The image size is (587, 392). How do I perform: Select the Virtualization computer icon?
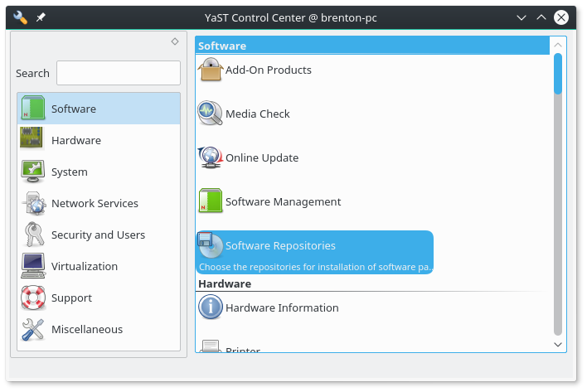tap(33, 266)
